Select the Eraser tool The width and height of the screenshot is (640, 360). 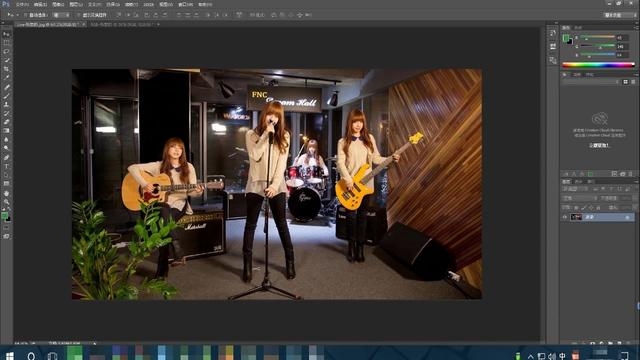pos(7,122)
